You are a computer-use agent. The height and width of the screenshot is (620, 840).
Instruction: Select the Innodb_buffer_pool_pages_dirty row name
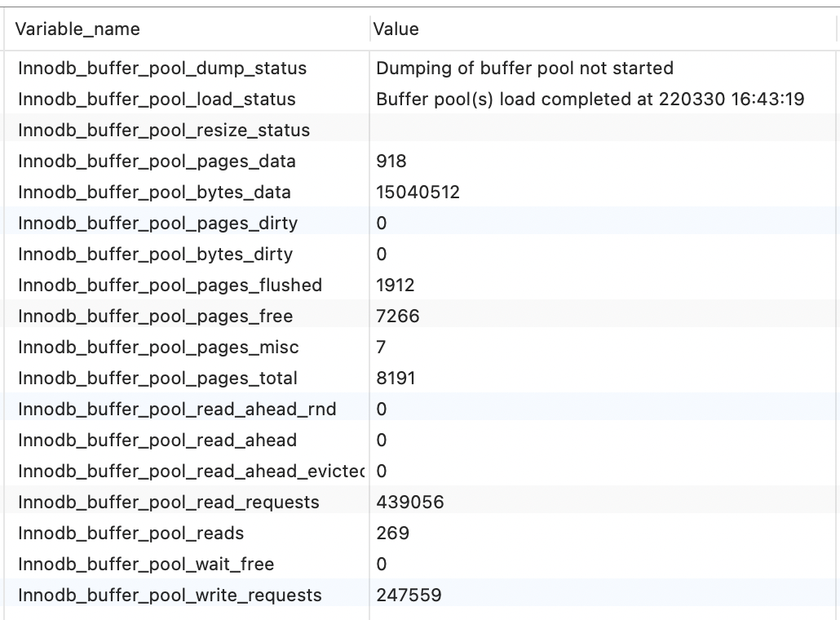click(x=157, y=224)
